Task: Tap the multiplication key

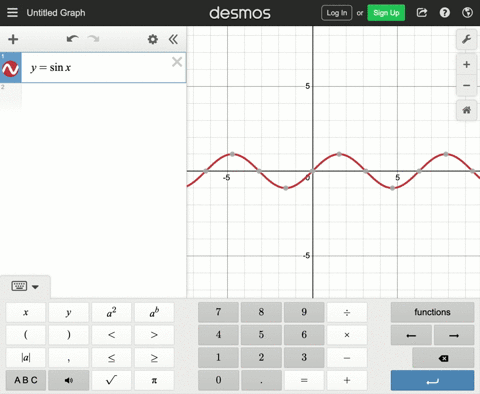Action: [x=347, y=335]
